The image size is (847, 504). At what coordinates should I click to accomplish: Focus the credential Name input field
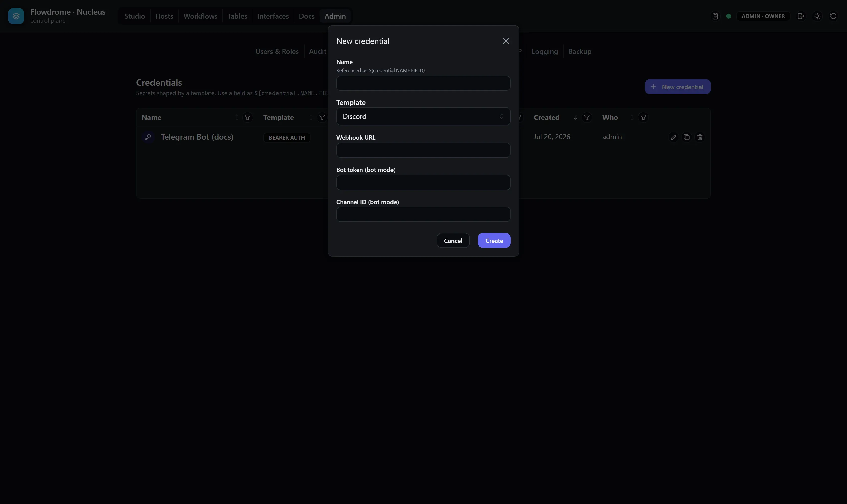pyautogui.click(x=423, y=83)
